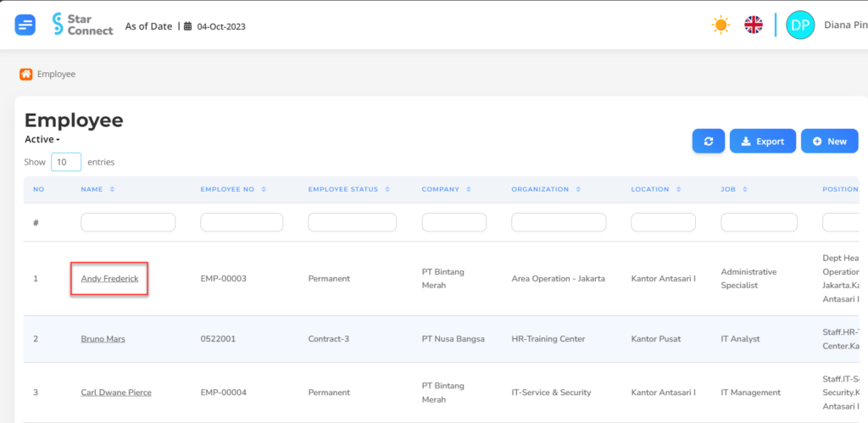Click the refresh table button

pos(709,142)
